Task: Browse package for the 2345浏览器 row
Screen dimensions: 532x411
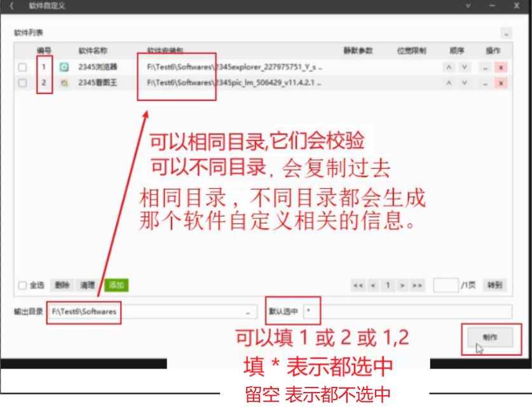Action: tap(486, 67)
